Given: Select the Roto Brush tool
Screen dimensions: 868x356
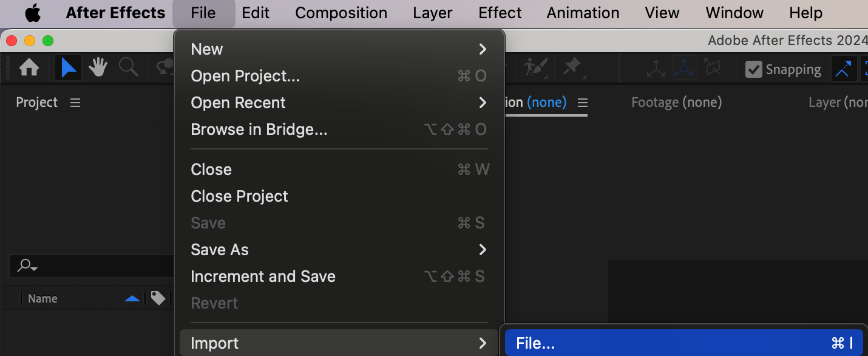Looking at the screenshot, I should [535, 67].
